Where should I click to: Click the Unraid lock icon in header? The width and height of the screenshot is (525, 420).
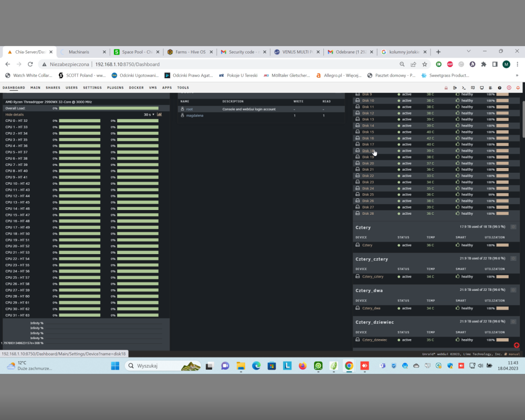point(446,88)
